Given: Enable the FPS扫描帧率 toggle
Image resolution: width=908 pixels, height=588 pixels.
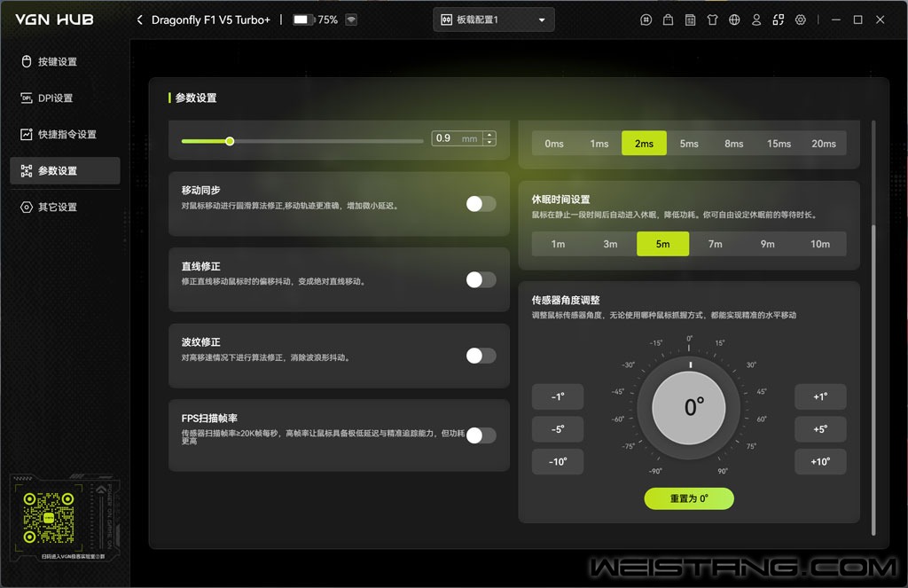Looking at the screenshot, I should tap(481, 435).
